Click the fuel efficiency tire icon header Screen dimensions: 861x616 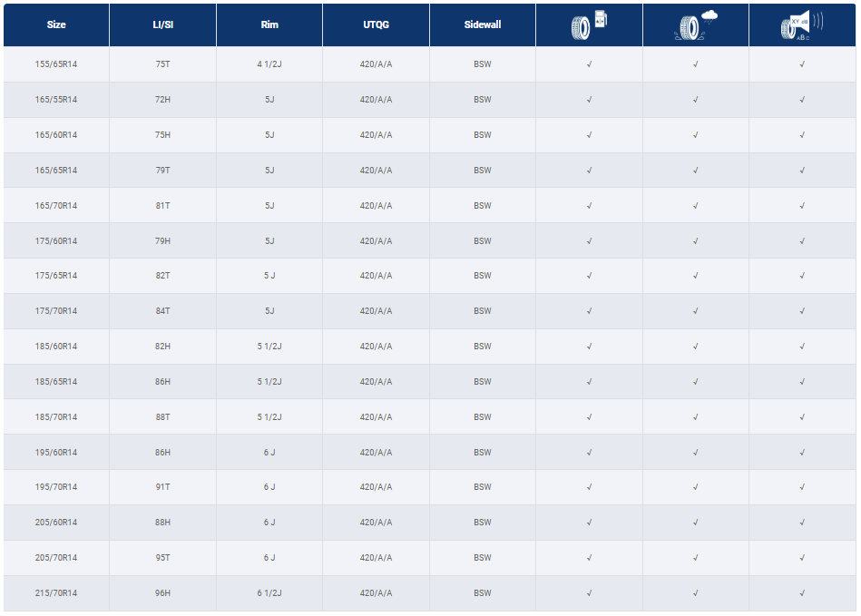pyautogui.click(x=589, y=24)
